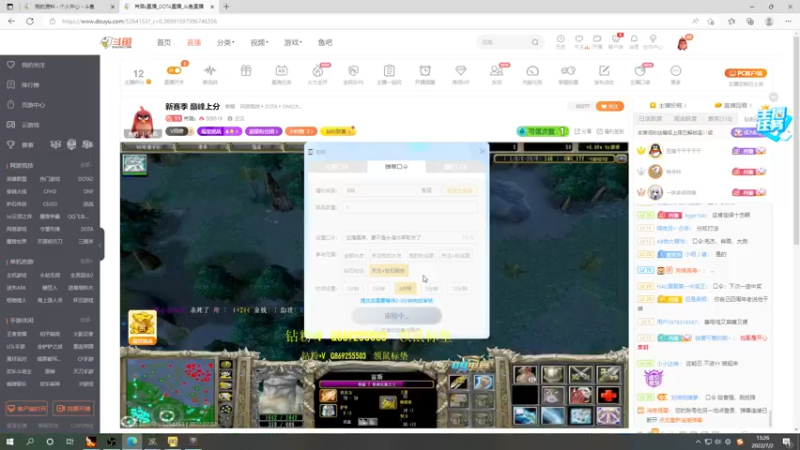The image size is (800, 450).
Task: Open the 鱼吧 menu item
Action: pyautogui.click(x=325, y=42)
